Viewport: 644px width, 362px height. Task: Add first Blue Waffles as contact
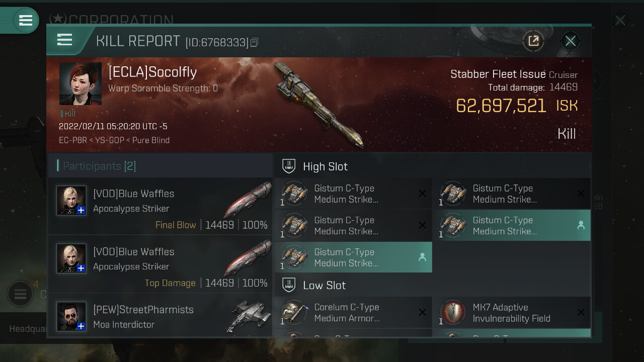[x=80, y=210]
